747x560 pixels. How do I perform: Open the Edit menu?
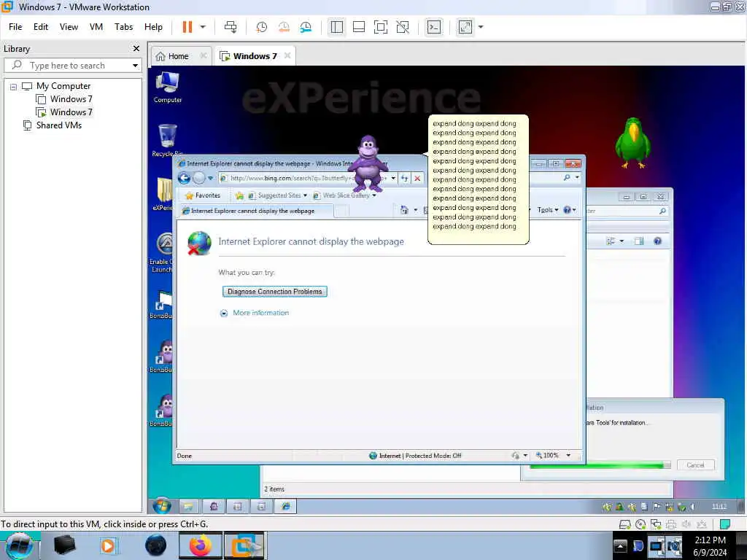pyautogui.click(x=41, y=27)
